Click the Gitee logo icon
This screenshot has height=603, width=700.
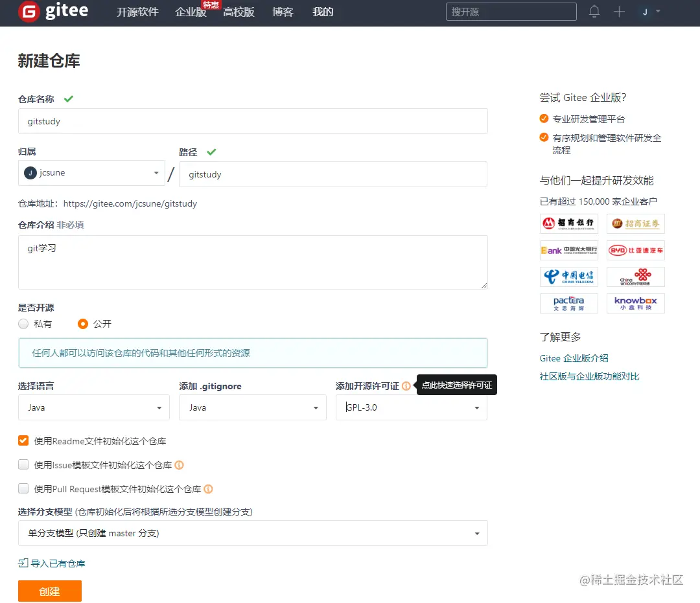pos(29,12)
